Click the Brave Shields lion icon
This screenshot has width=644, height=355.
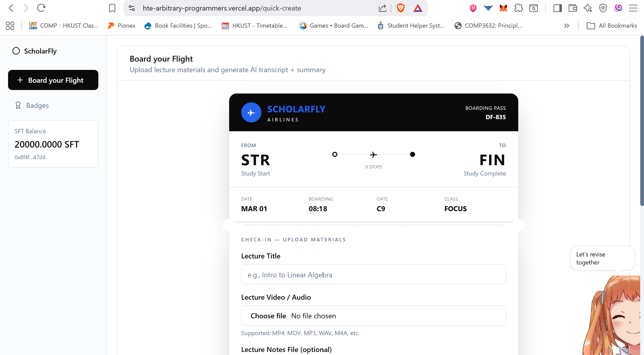(x=400, y=8)
